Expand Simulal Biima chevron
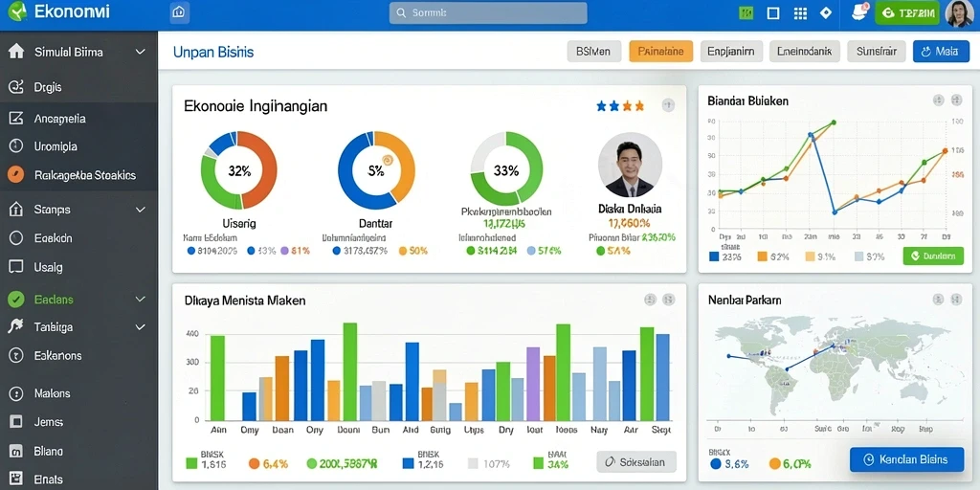The width and height of the screenshot is (980, 490). tap(140, 52)
